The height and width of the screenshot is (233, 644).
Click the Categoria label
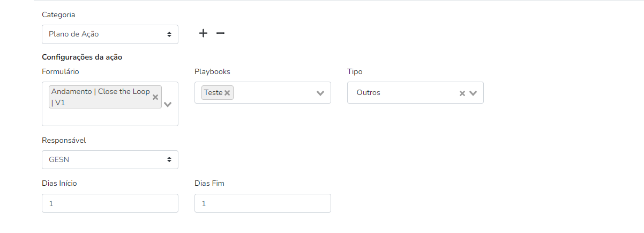coord(58,15)
